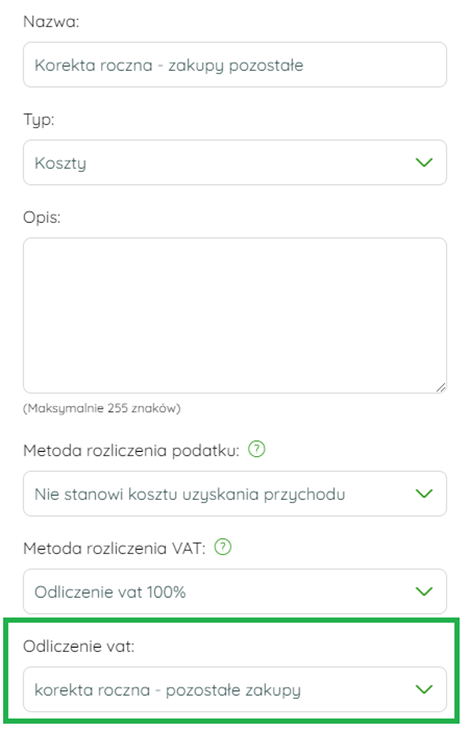Click the 'Nazwa:' label
The height and width of the screenshot is (731, 469).
pos(51,22)
